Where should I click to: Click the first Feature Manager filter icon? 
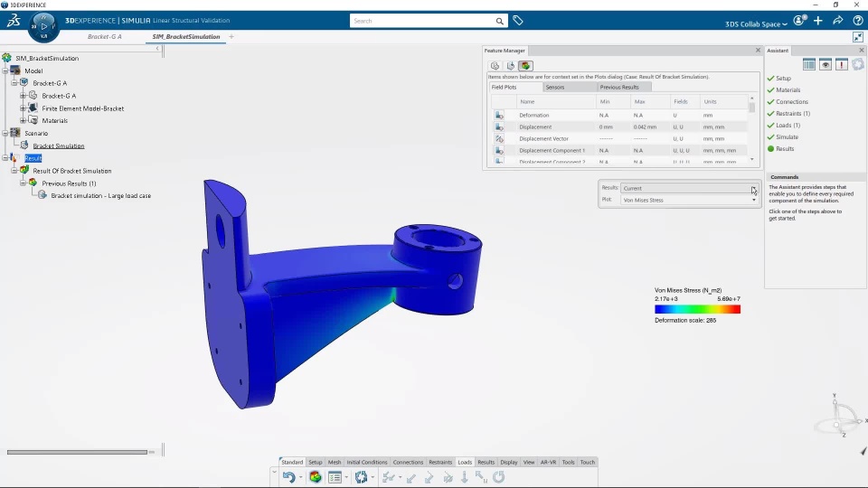(495, 66)
